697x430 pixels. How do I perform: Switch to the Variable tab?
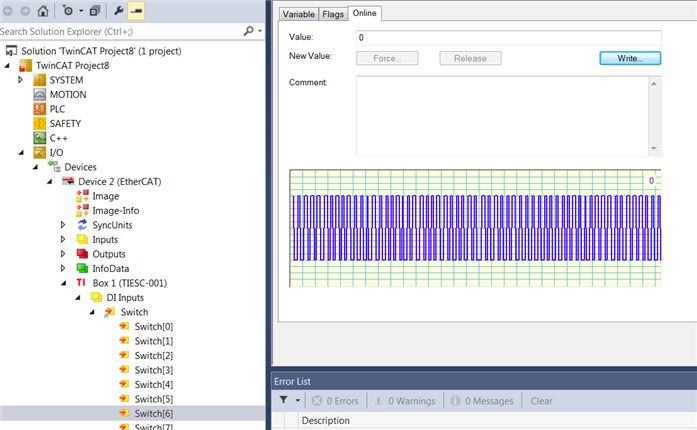[298, 14]
